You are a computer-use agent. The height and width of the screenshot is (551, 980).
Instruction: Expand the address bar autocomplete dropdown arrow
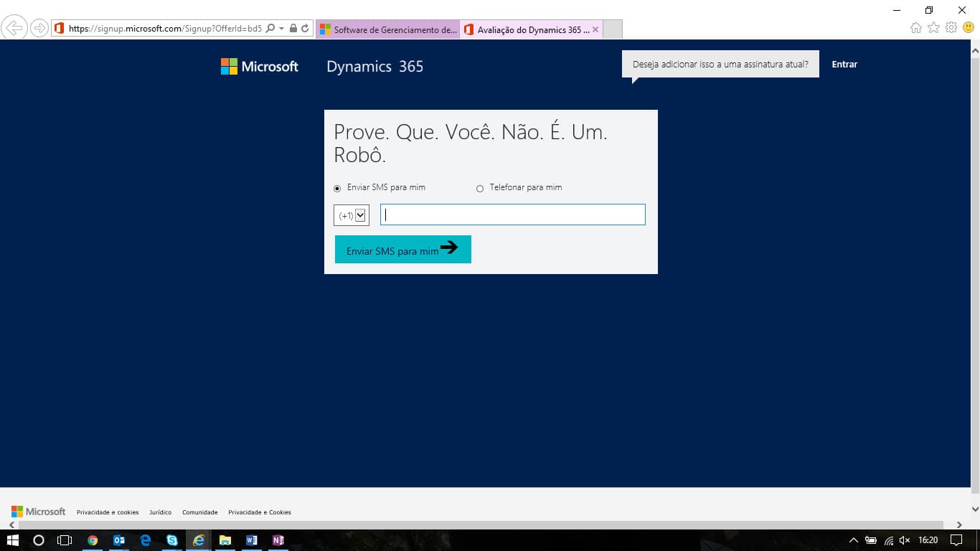pos(282,29)
